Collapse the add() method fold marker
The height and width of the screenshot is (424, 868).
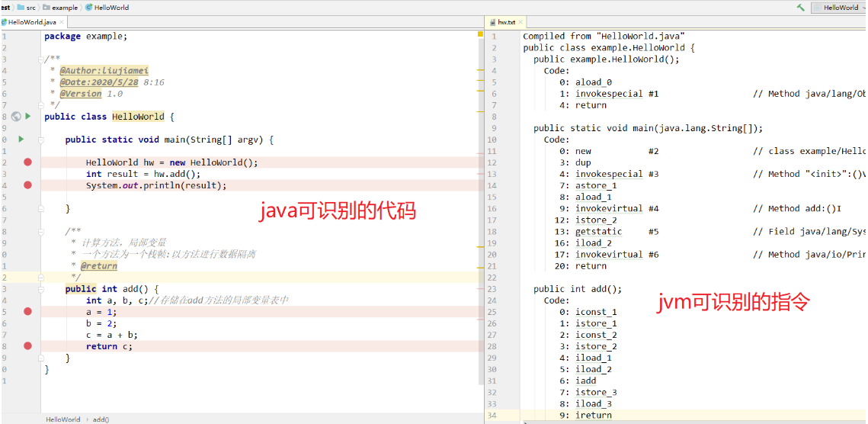pyautogui.click(x=41, y=289)
